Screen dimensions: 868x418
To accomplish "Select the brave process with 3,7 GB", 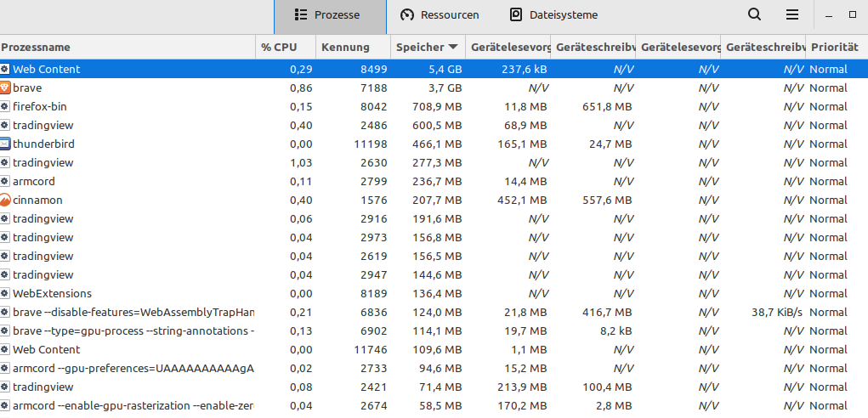I will [434, 88].
